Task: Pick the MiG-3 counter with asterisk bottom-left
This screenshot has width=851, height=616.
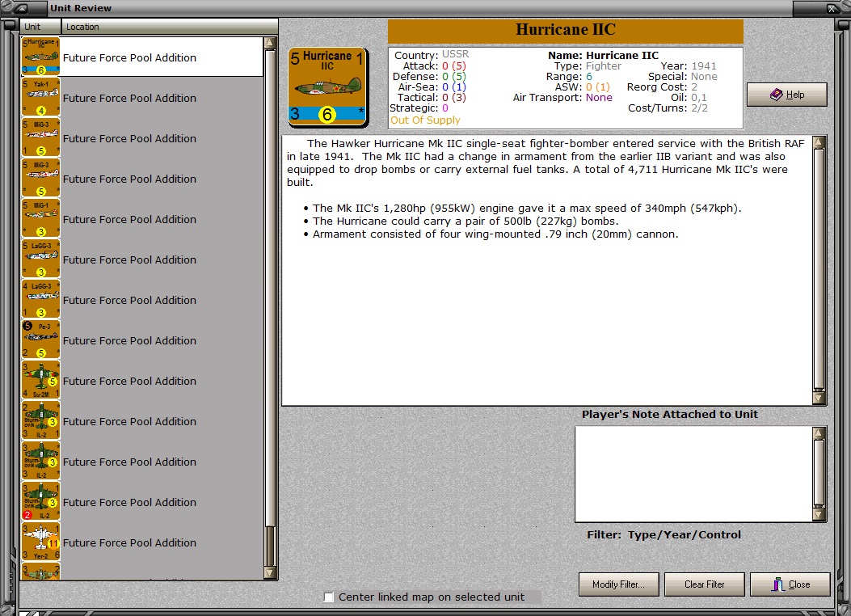Action: tap(40, 178)
